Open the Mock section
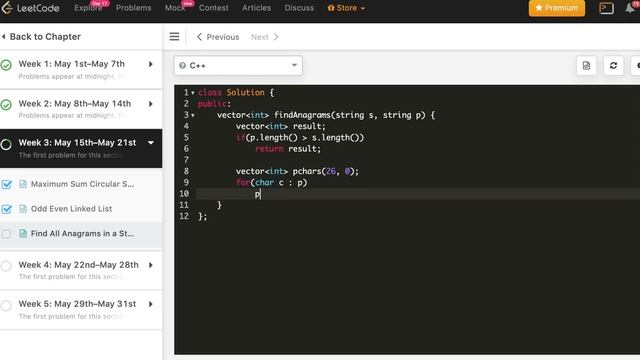Screen dimensions: 640x360 (x=175, y=8)
